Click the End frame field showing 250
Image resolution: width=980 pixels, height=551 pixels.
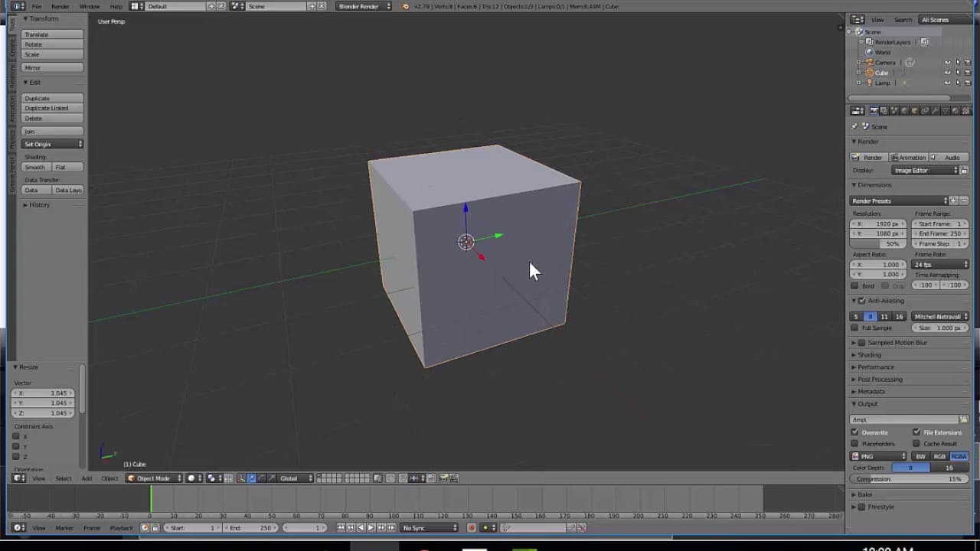[x=940, y=233]
